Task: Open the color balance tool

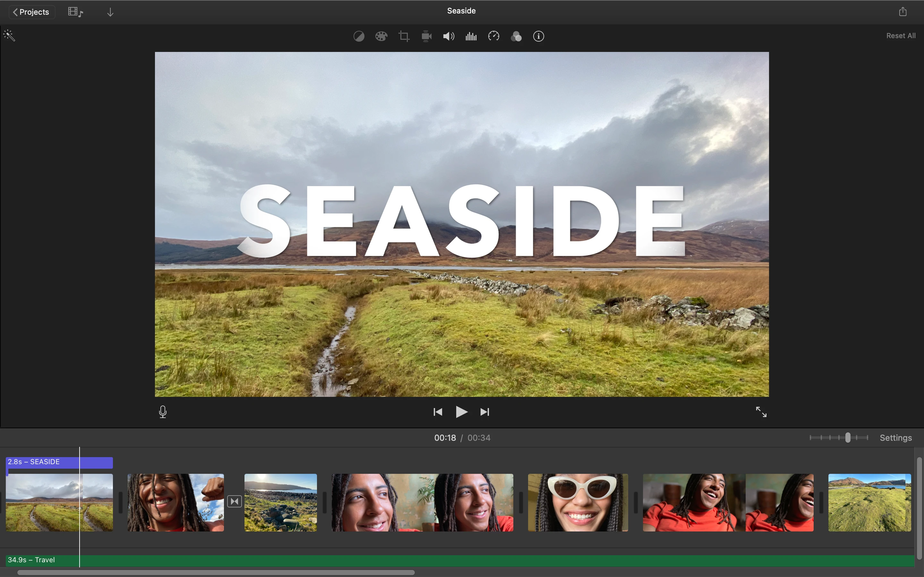Action: (358, 36)
